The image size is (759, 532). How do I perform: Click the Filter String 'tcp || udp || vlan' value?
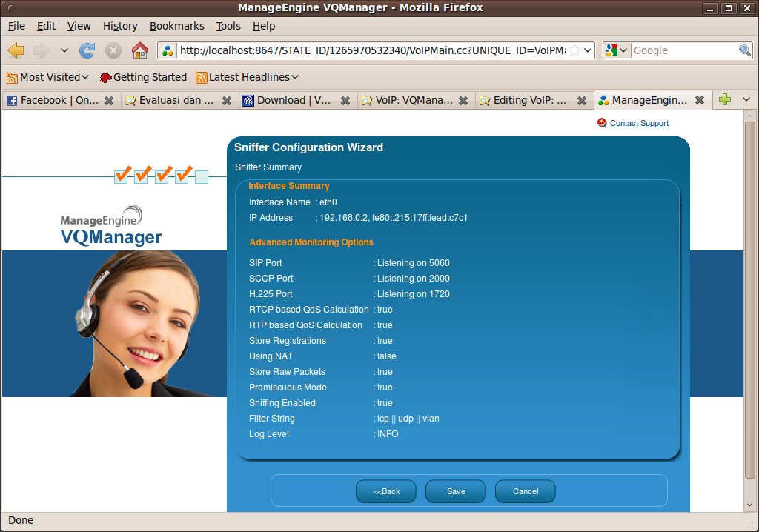pyautogui.click(x=408, y=419)
